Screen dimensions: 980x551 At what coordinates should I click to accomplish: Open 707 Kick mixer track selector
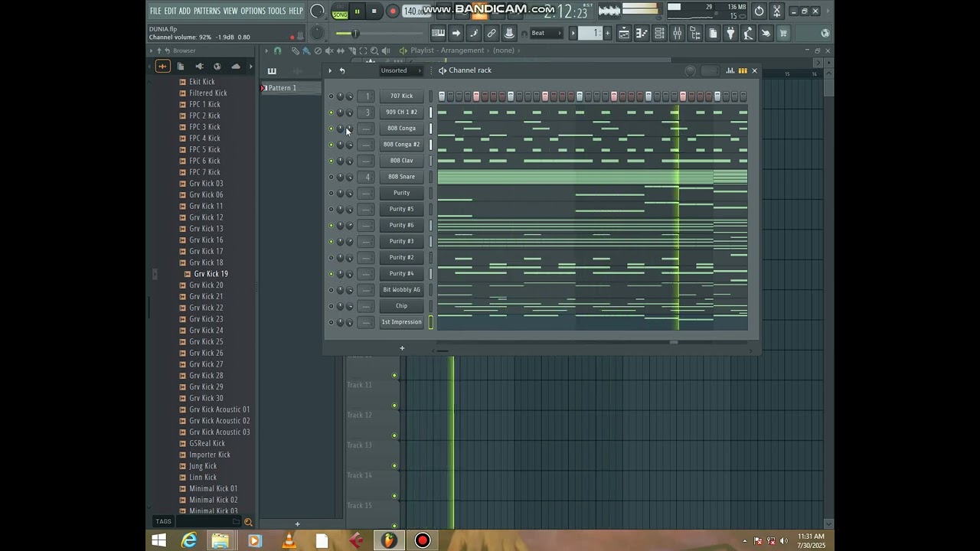click(x=367, y=96)
